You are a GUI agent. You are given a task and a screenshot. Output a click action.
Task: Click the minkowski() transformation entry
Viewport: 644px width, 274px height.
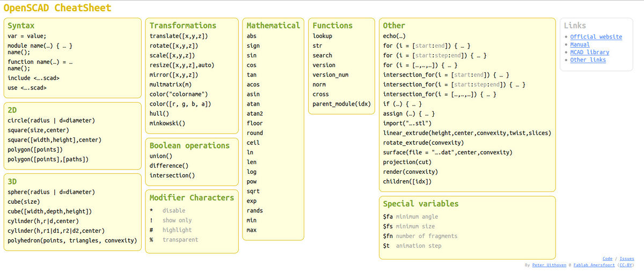(167, 123)
